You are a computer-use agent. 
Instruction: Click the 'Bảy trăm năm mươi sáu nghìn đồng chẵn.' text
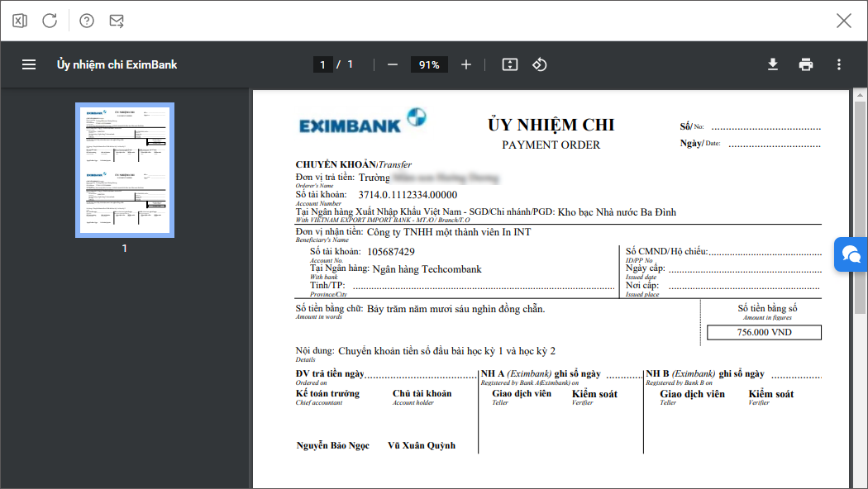click(455, 309)
